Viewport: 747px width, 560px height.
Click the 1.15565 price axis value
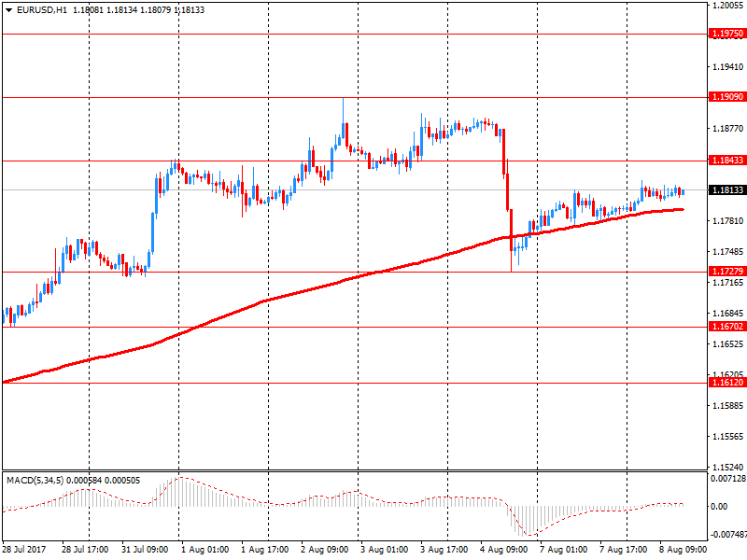[x=728, y=437]
